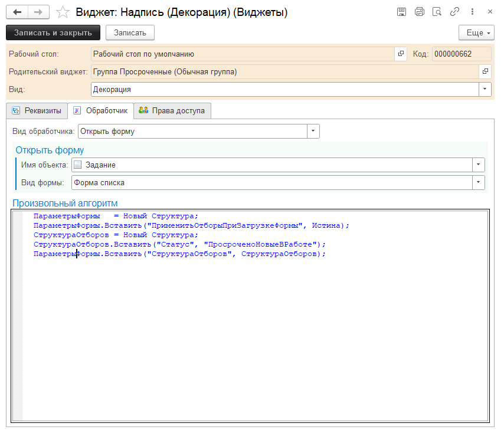Expand the Вид формы dropdown
The width and height of the screenshot is (504, 433).
click(x=479, y=183)
